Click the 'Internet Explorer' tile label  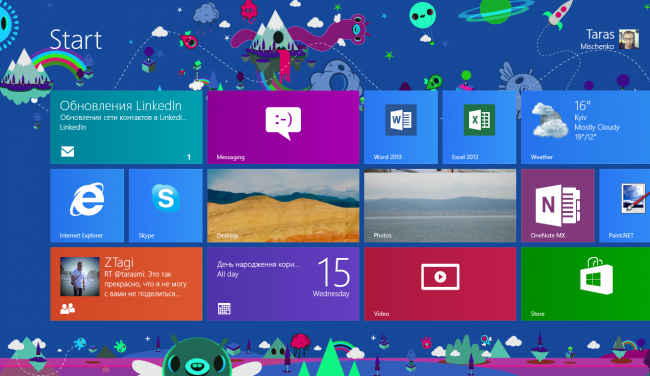click(x=81, y=235)
